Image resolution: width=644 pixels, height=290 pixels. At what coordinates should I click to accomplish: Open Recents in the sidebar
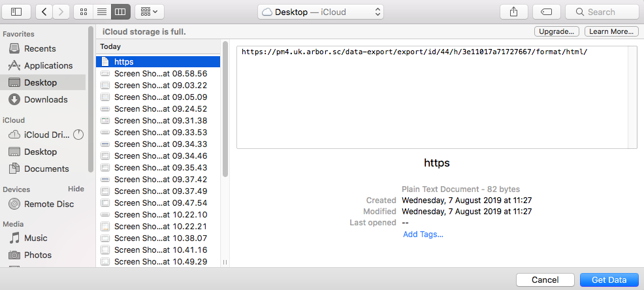click(x=40, y=48)
